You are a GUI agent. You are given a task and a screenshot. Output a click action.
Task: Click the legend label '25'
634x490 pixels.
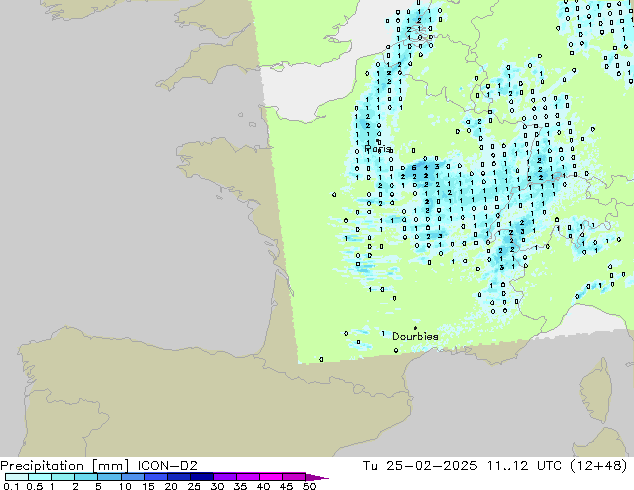[194, 486]
